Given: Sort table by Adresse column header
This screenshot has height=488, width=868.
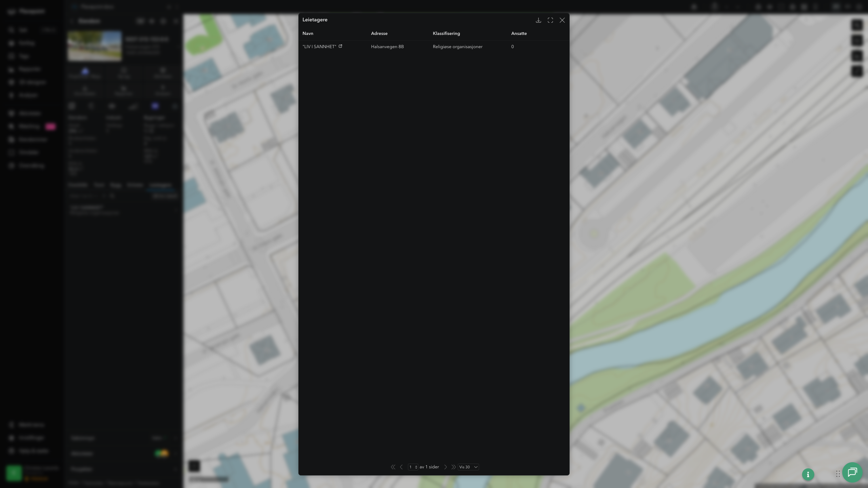Looking at the screenshot, I should pos(379,33).
